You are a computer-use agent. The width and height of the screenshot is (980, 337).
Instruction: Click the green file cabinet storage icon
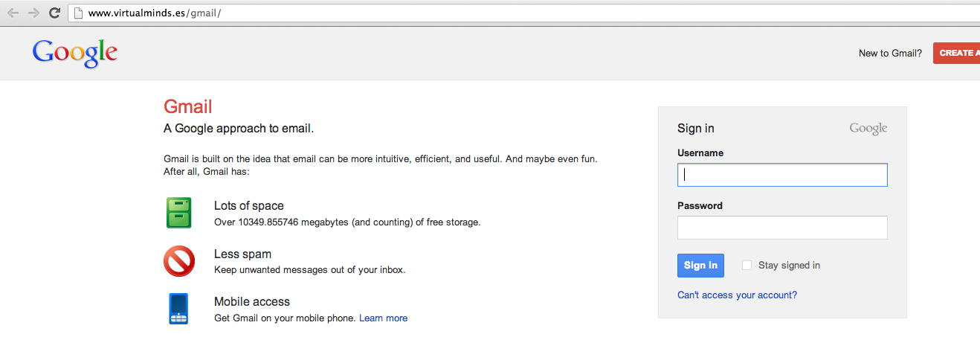click(x=178, y=213)
